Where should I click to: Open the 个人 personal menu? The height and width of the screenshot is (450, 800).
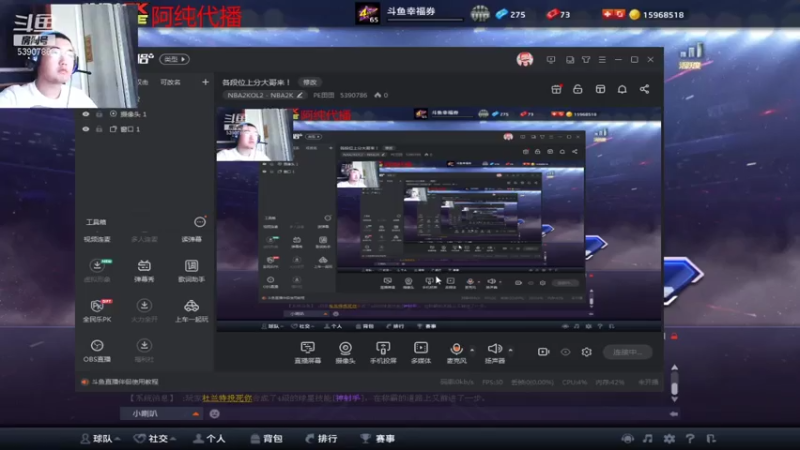pos(210,439)
